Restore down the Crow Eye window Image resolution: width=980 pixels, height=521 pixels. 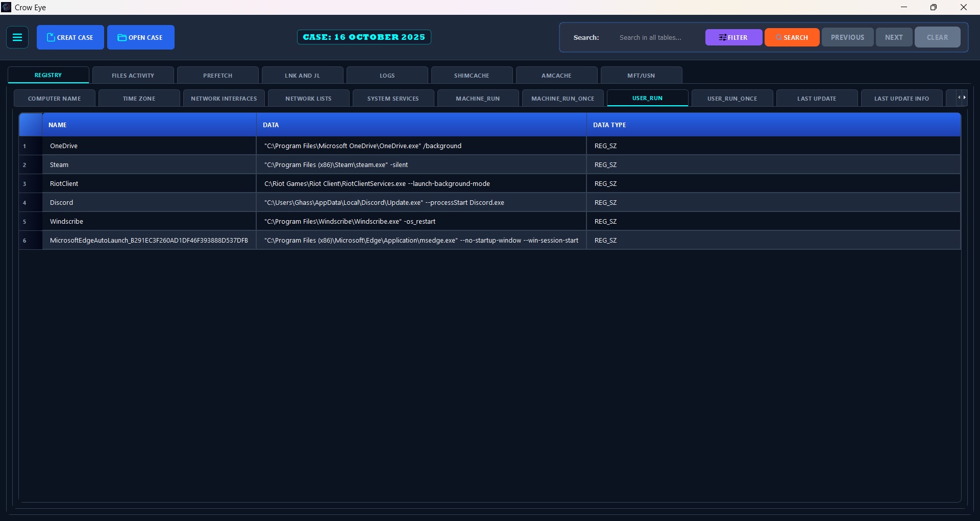[934, 7]
